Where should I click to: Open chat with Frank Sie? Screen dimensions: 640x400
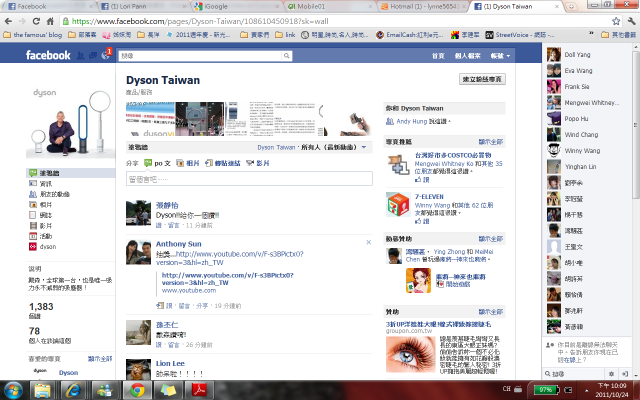coord(585,87)
